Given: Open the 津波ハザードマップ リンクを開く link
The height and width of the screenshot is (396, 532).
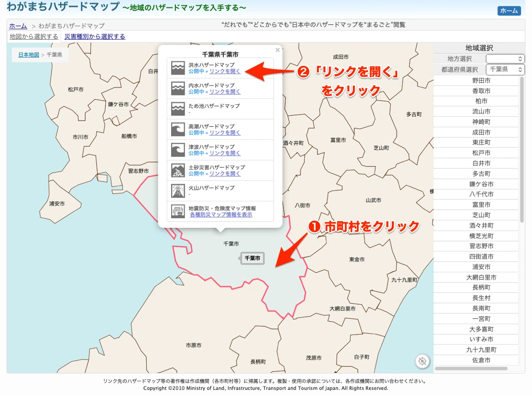Looking at the screenshot, I should tap(225, 153).
